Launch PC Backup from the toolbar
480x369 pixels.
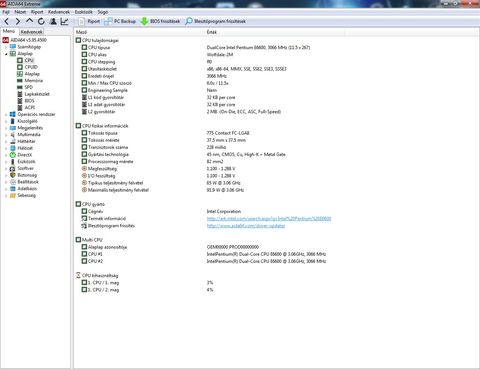tap(120, 21)
